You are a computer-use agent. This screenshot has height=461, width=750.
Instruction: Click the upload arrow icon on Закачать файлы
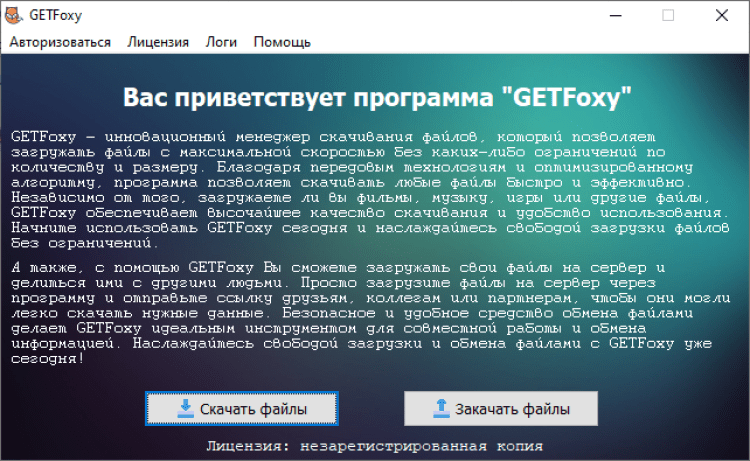441,409
